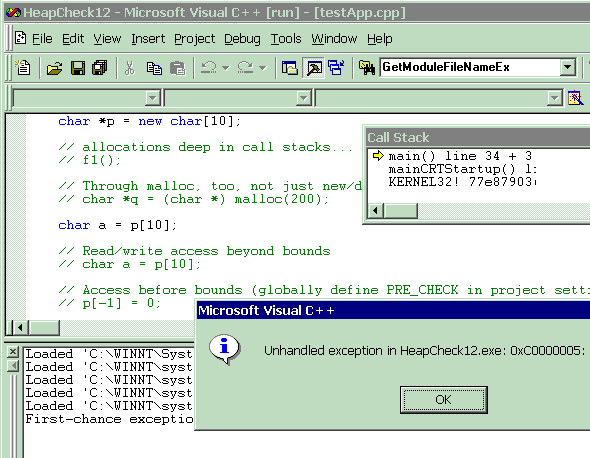Screen dimensions: 590x458
Task: Click First-chance exception output line
Action: (109, 419)
